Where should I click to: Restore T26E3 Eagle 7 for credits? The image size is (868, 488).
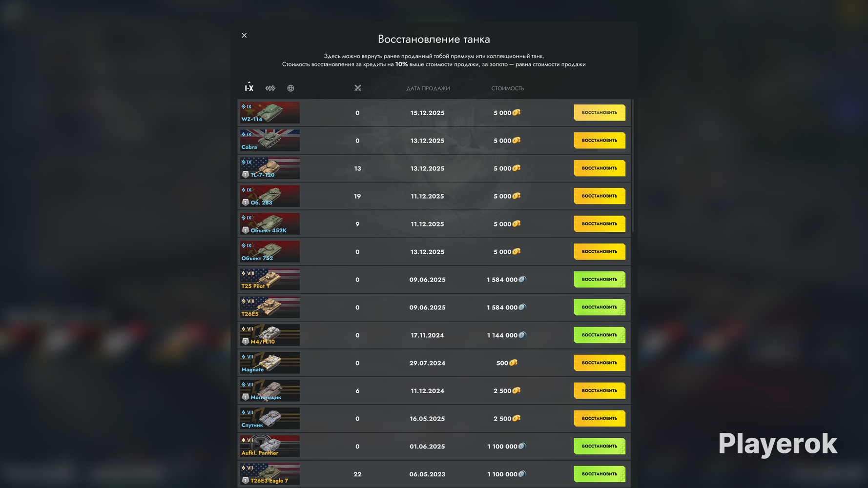pos(599,474)
